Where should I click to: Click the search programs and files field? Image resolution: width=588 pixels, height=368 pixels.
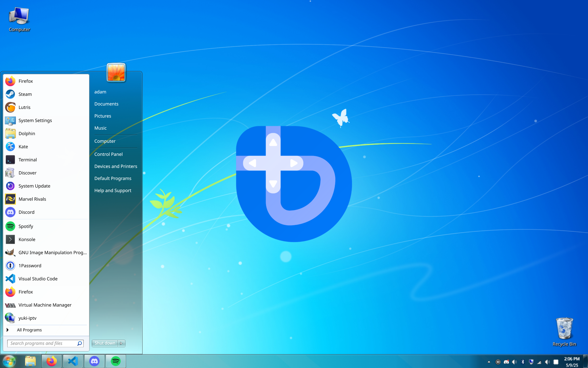coord(42,343)
